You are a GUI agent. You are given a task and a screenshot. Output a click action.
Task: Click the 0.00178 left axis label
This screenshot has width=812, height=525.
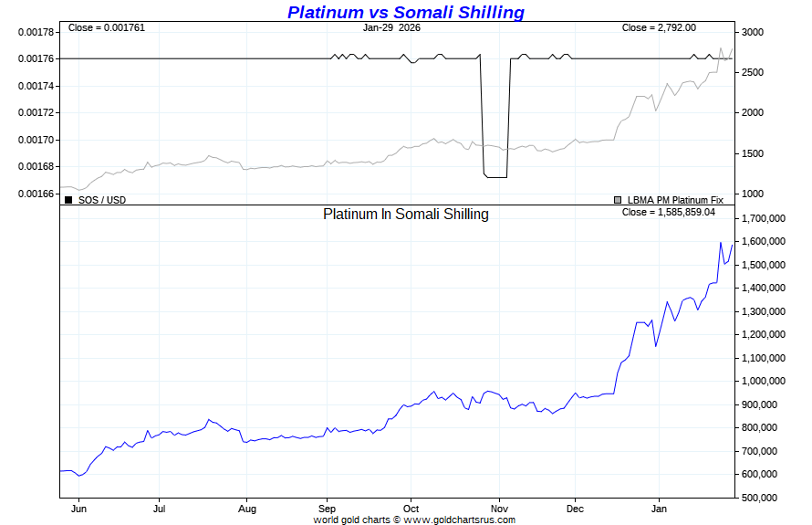[x=36, y=32]
